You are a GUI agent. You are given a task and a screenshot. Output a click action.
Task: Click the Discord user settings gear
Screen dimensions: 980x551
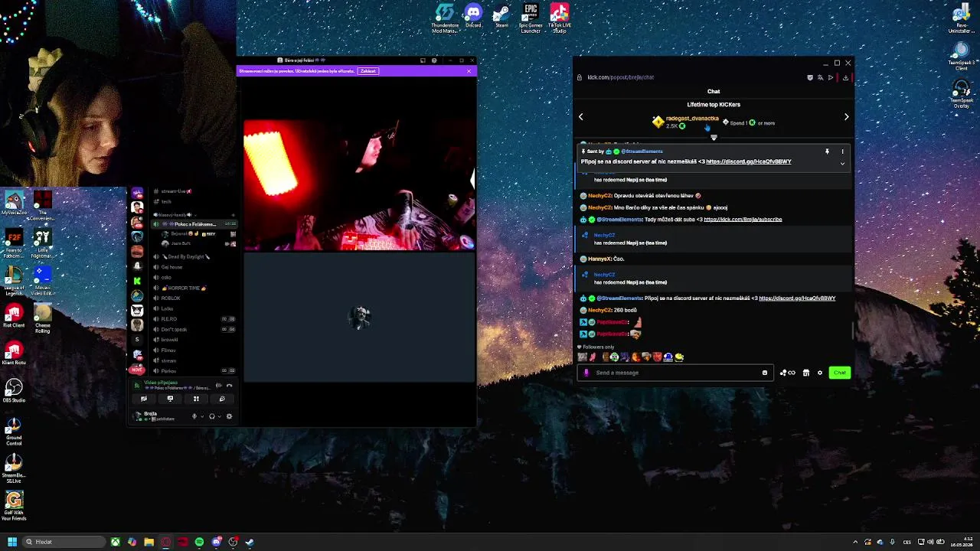click(229, 416)
